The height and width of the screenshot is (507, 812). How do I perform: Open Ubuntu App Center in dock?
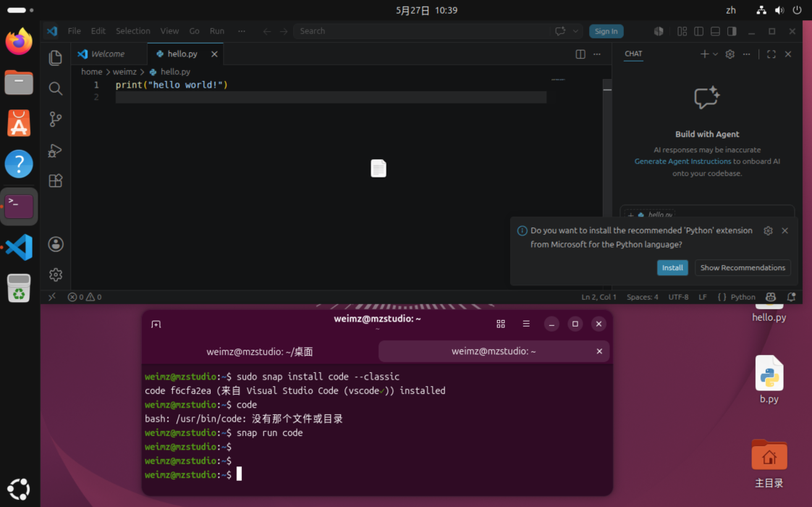(x=19, y=123)
